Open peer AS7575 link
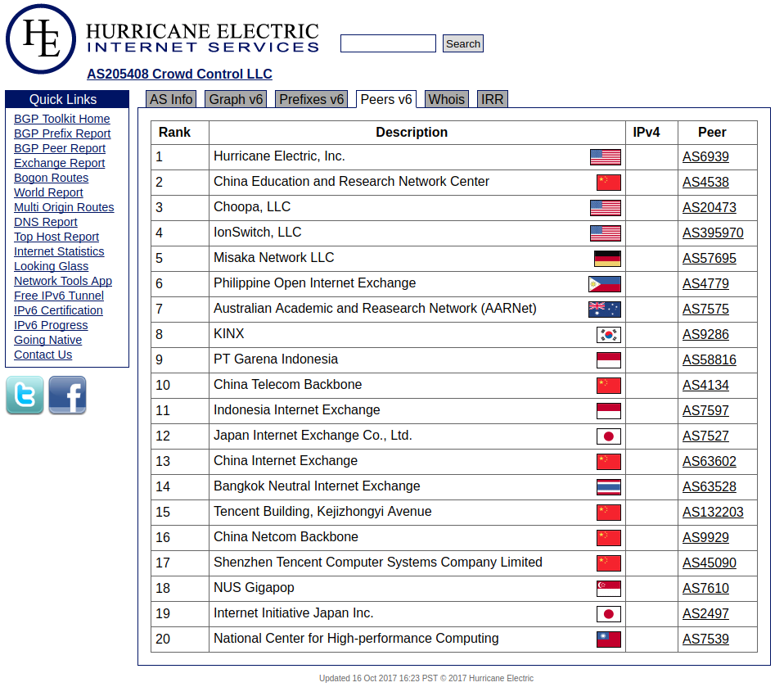The height and width of the screenshot is (687, 784). 705,310
